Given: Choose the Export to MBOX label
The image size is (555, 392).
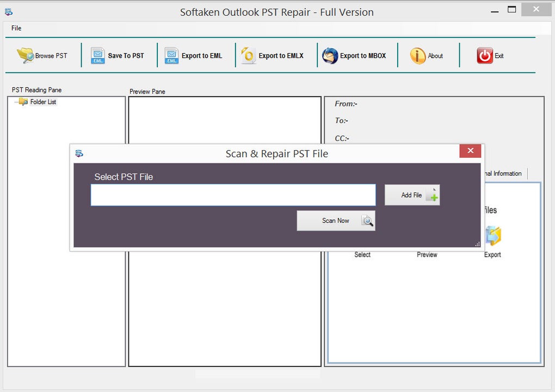Looking at the screenshot, I should point(363,56).
